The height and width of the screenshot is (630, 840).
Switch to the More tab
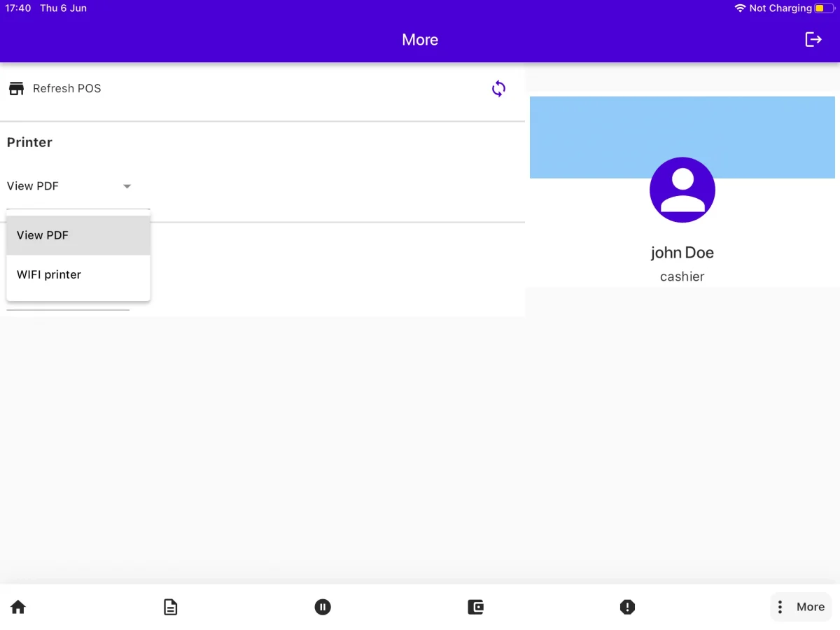tap(801, 607)
